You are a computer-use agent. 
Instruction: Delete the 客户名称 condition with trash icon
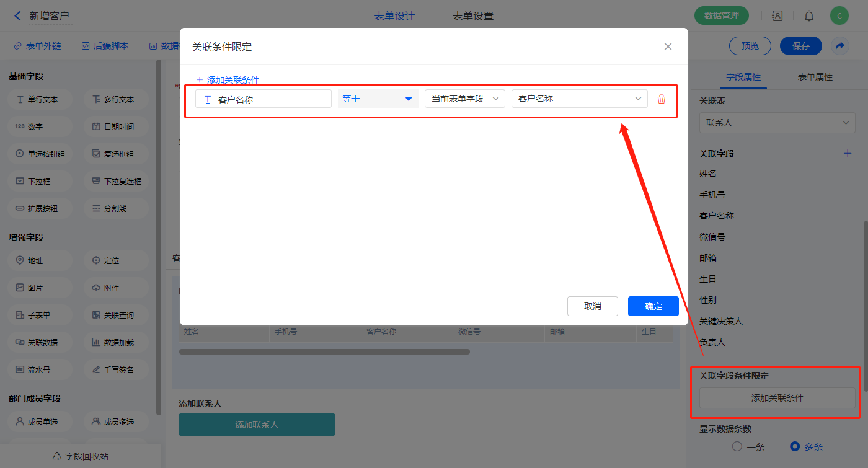coord(662,99)
